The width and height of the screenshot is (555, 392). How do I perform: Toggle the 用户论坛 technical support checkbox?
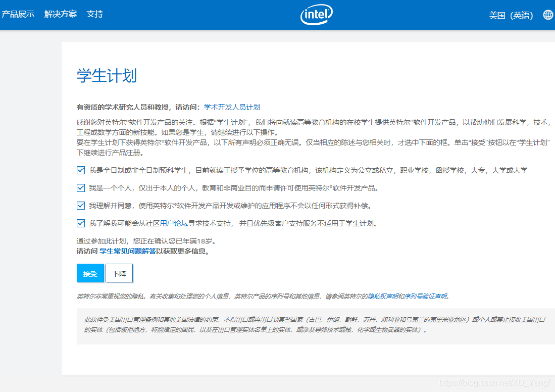pos(81,223)
